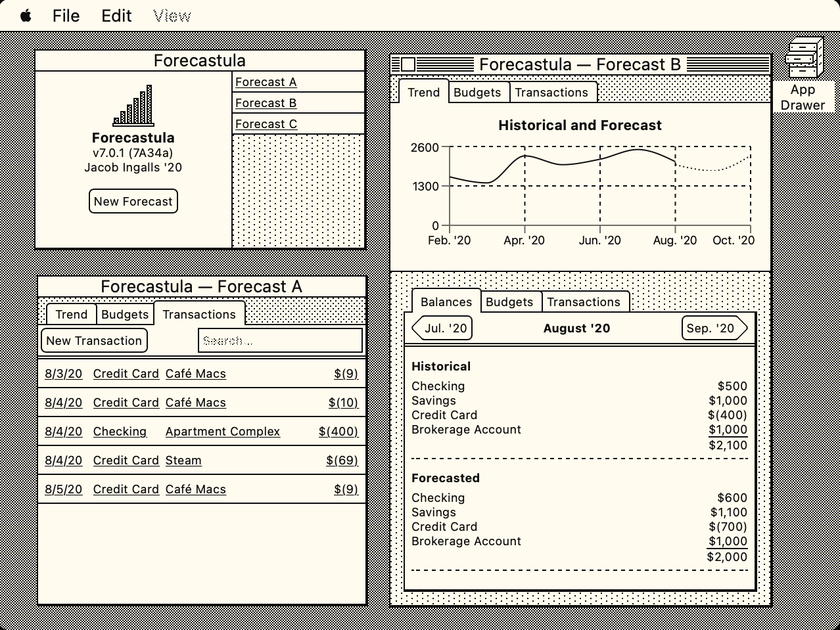Click Café Macs in the 8/5/20 row

(x=196, y=489)
